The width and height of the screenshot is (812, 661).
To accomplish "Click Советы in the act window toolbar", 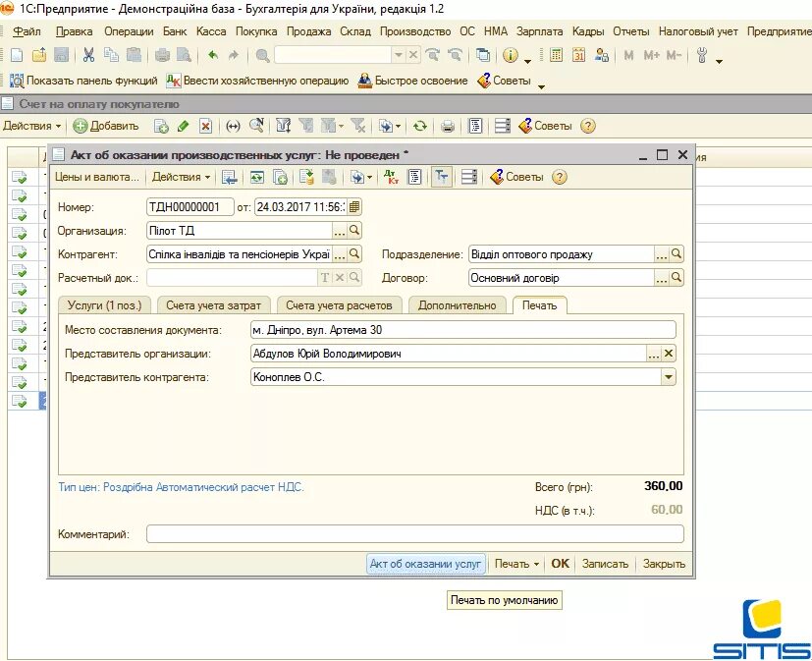I will point(516,177).
